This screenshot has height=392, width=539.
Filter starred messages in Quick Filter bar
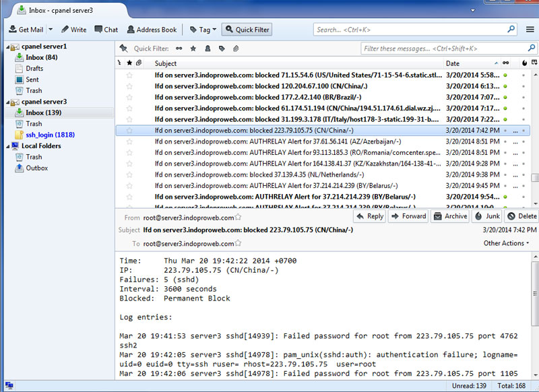coord(193,48)
